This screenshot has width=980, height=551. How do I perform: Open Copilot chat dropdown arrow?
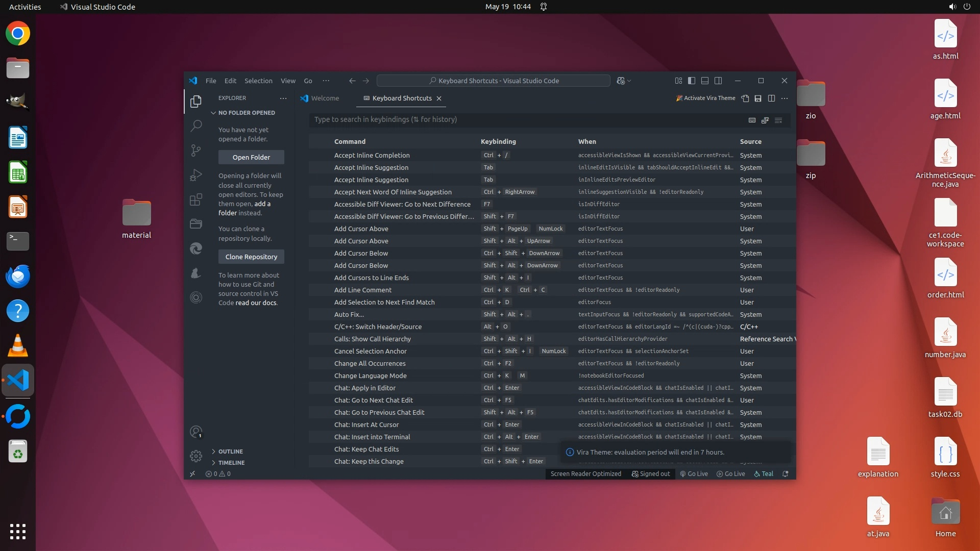629,81
